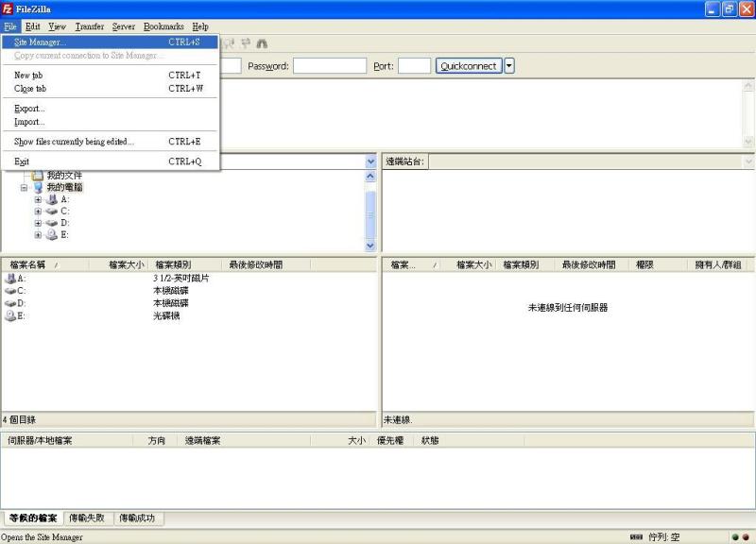756x544 pixels.
Task: Click the FileZilla logo in title bar
Action: point(8,8)
